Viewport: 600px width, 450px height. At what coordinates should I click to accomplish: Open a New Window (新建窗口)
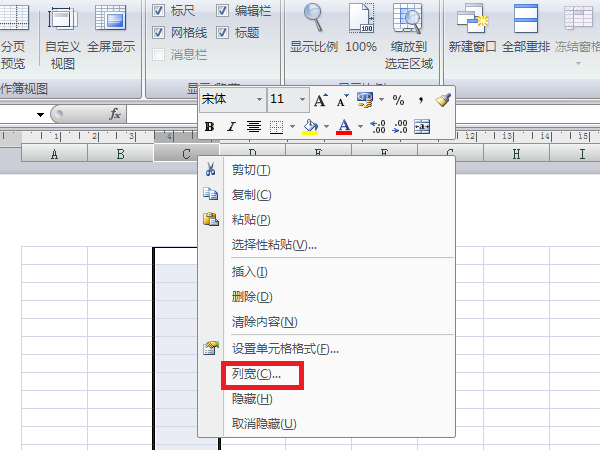(472, 29)
